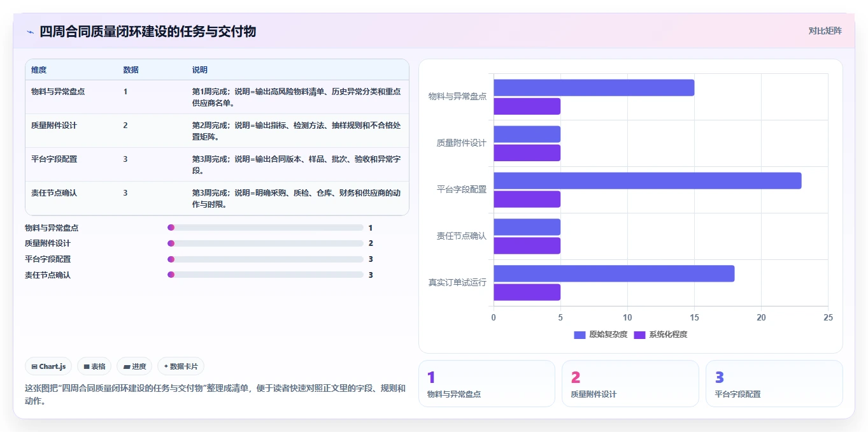
Task: Click the 真实订单试运行 chart axis label
Action: point(457,282)
